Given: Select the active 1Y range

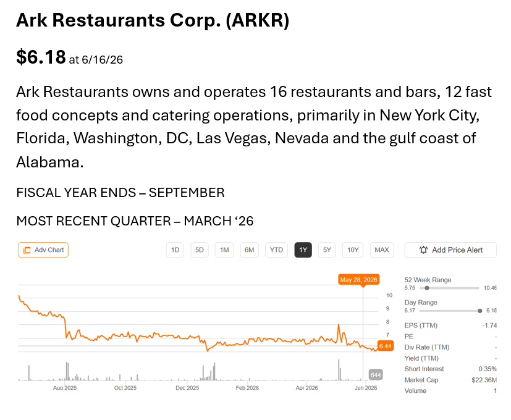Looking at the screenshot, I should pyautogui.click(x=303, y=250).
